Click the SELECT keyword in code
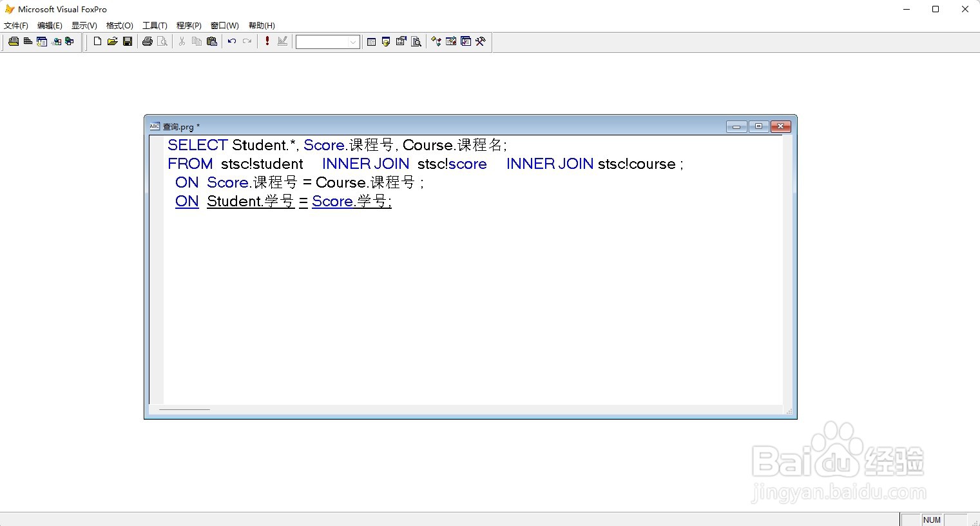 [198, 145]
